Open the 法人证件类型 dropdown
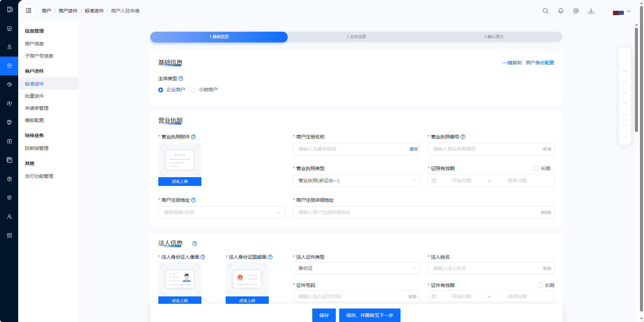This screenshot has height=322, width=644. tap(356, 268)
